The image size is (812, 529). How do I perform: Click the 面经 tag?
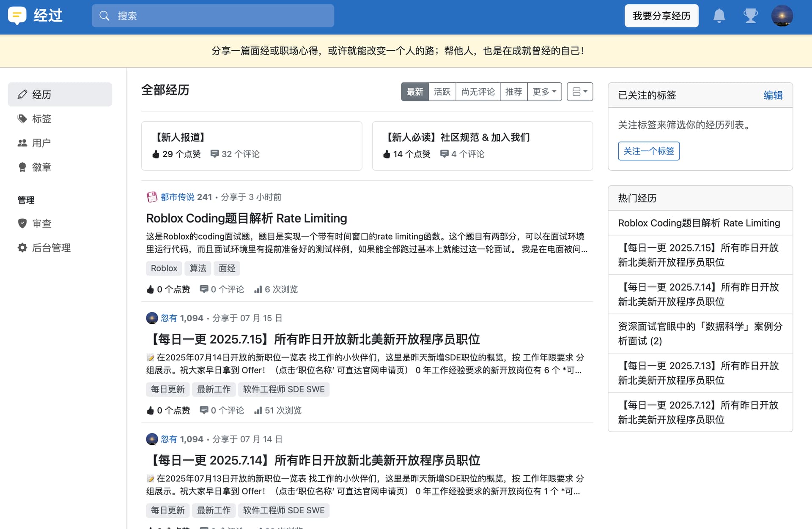pyautogui.click(x=227, y=268)
